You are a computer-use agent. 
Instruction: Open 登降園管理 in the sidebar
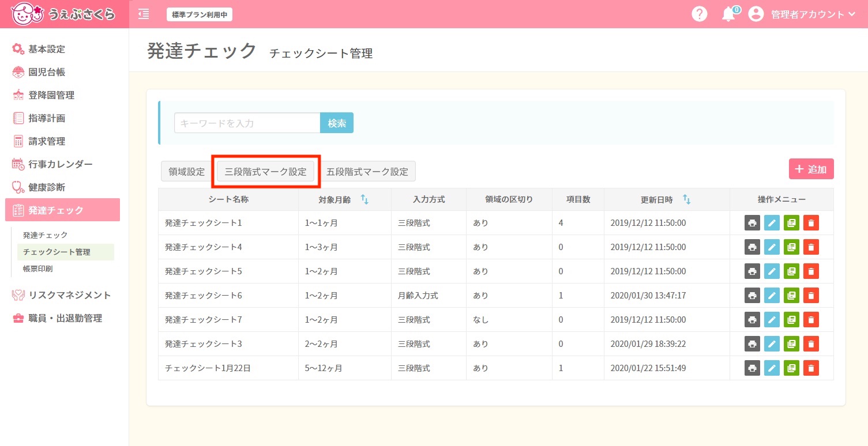[x=51, y=95]
